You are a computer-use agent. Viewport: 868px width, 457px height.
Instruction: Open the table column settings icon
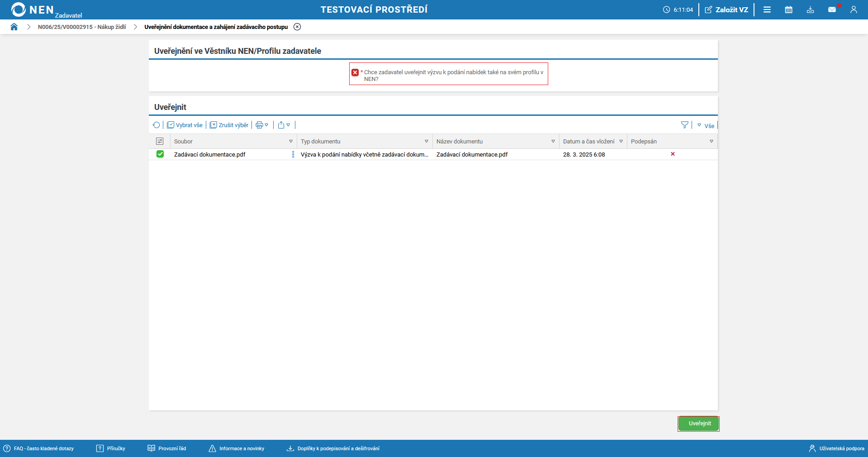[x=160, y=142]
